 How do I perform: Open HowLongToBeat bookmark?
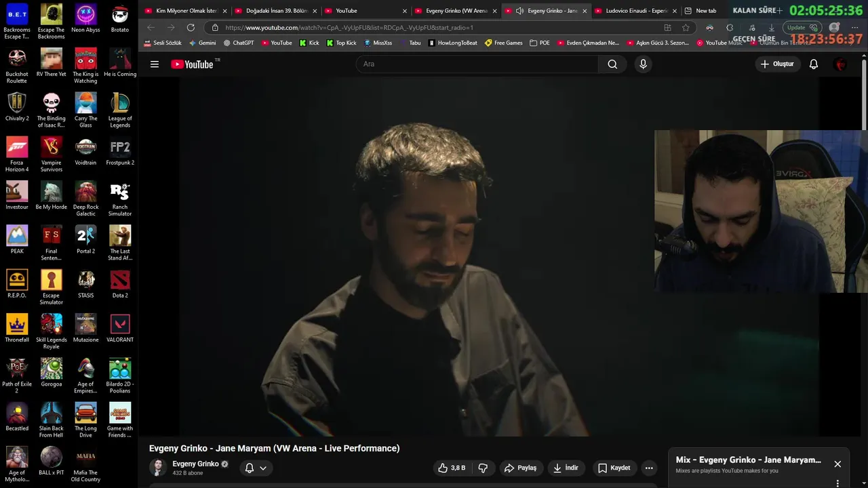click(x=452, y=43)
